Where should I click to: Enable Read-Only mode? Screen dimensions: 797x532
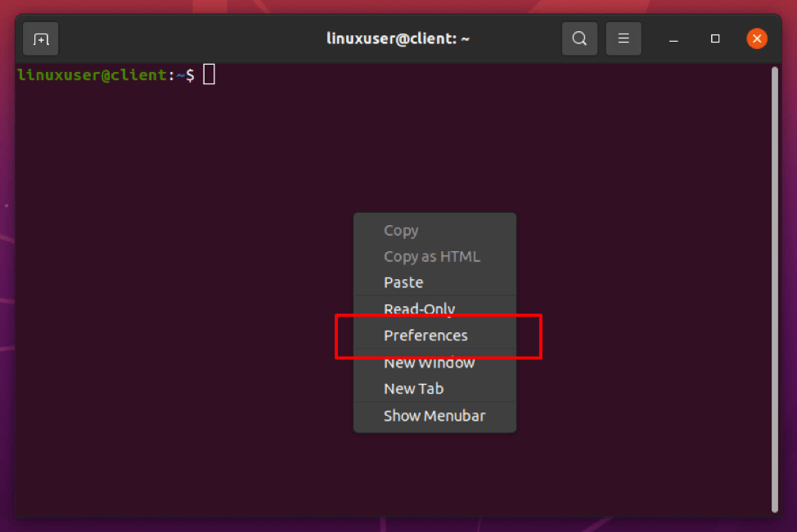click(x=419, y=309)
